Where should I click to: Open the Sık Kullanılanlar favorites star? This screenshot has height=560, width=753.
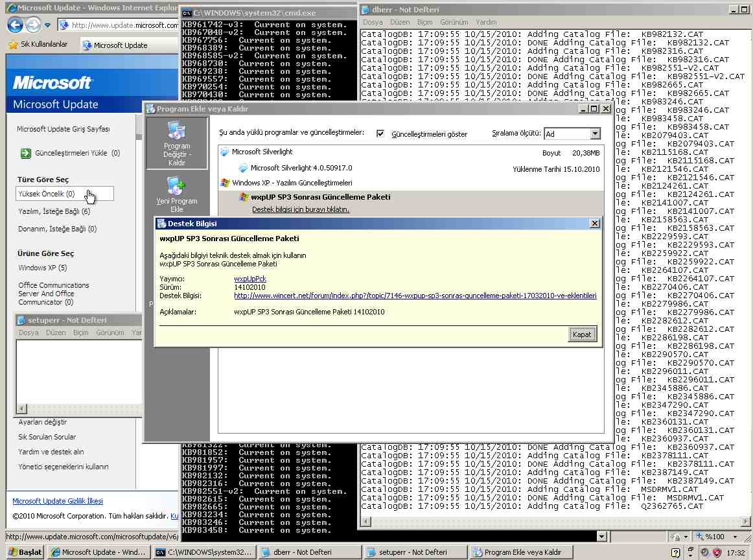pyautogui.click(x=12, y=45)
